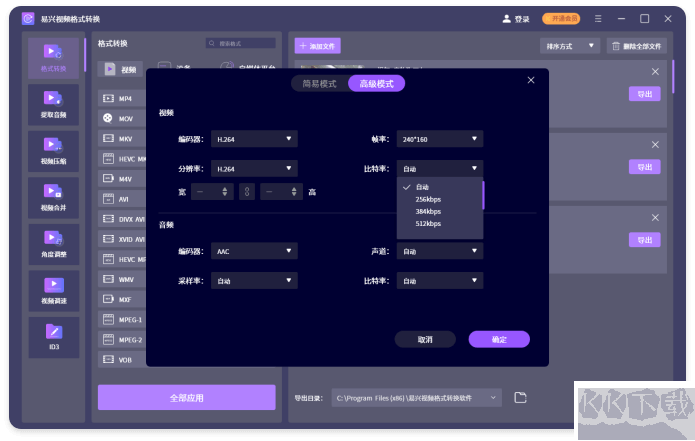The height and width of the screenshot is (441, 695).
Task: Select the 视频合并 (video merge) tool
Action: 53,195
